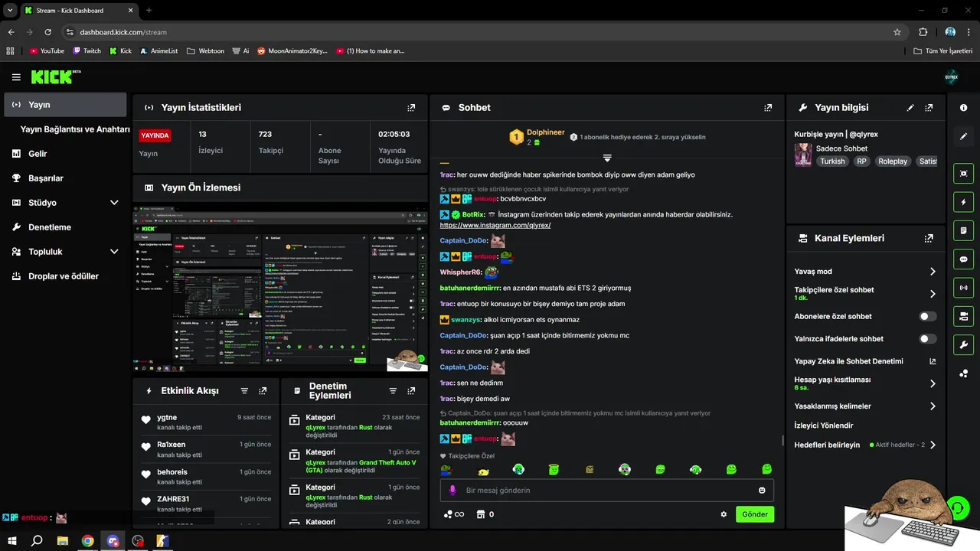
Task: Filter the Denetim Eylemleri list
Action: 393,391
